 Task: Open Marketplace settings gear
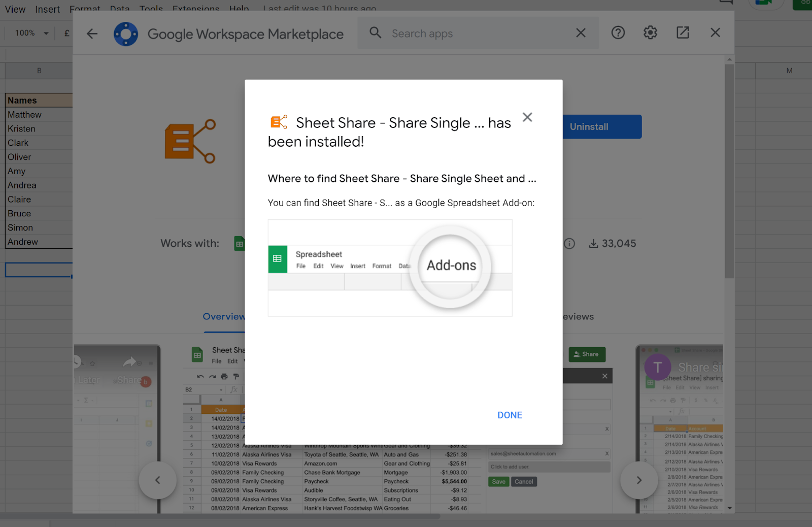(650, 33)
